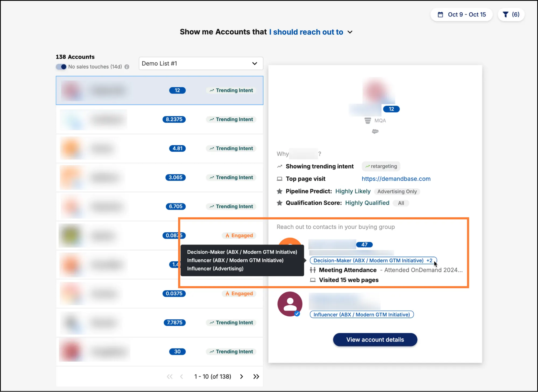Click the blue verified checkmark on contact avatar

coord(298,313)
